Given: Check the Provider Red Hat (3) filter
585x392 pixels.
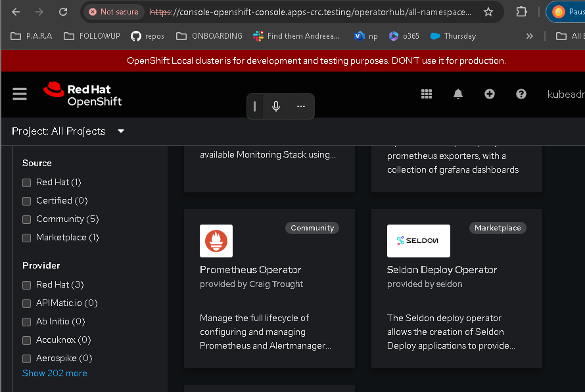Looking at the screenshot, I should tap(26, 285).
